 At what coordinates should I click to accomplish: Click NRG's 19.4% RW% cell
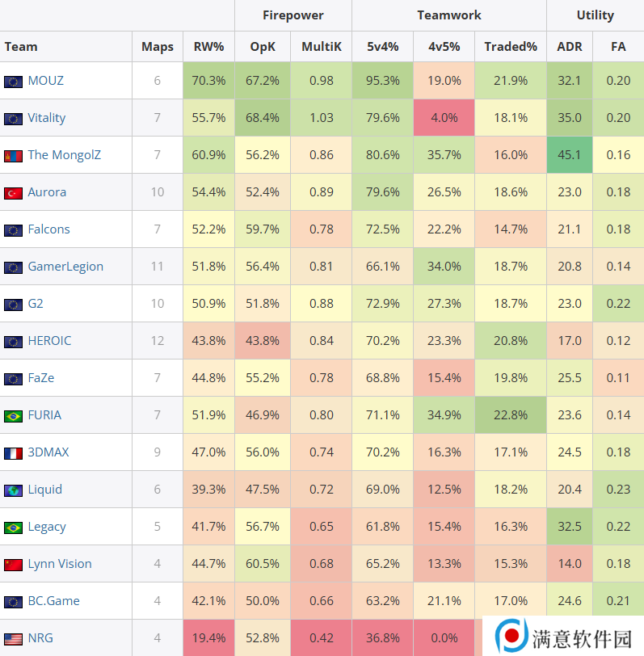pos(208,638)
